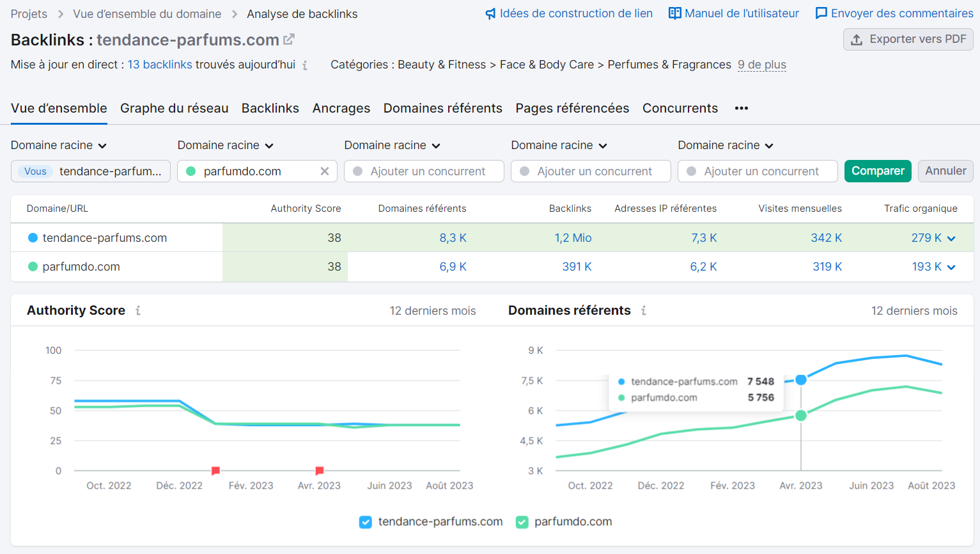The height and width of the screenshot is (554, 980).
Task: Click the 1,2 Mio backlinks value
Action: click(x=573, y=238)
